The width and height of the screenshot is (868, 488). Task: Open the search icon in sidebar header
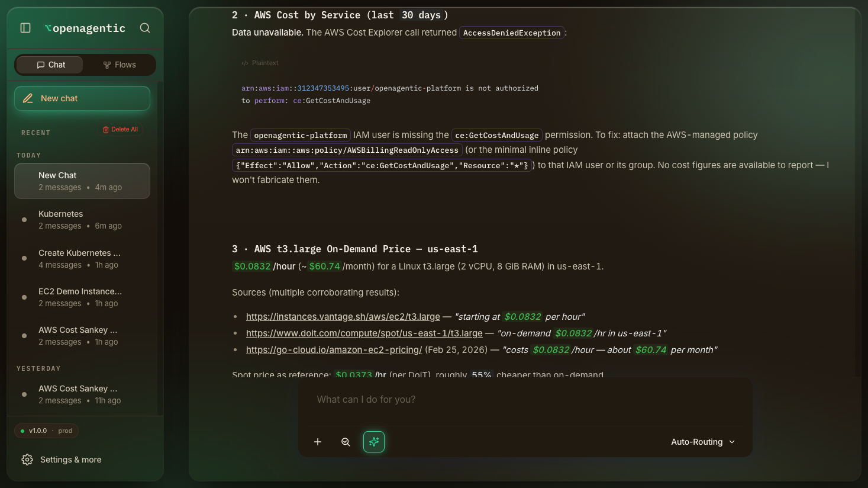(145, 28)
